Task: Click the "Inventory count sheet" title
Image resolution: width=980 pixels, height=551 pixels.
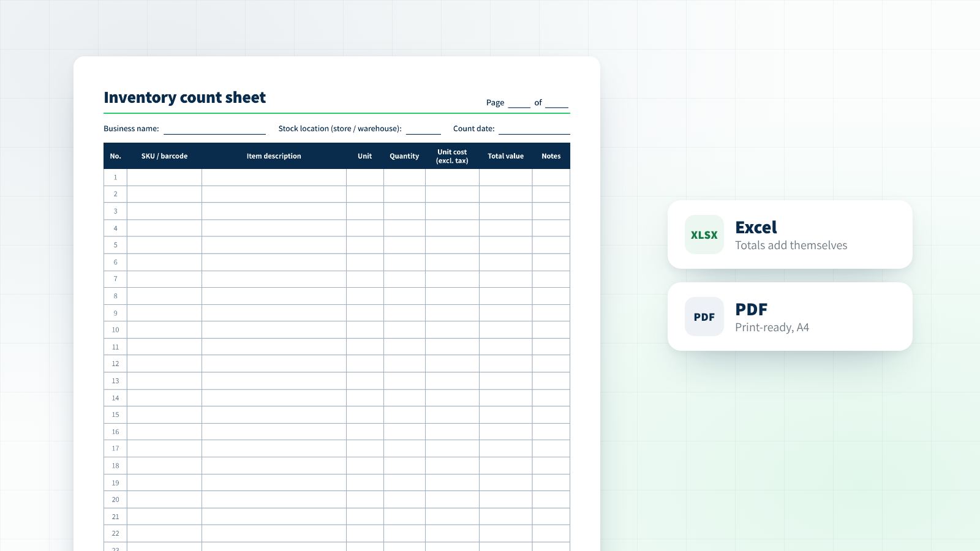Action: (x=185, y=97)
